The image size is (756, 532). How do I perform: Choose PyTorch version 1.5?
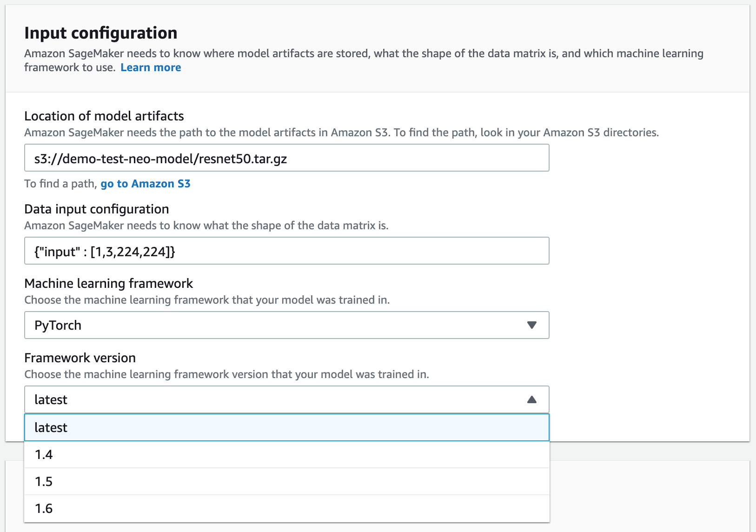click(44, 482)
